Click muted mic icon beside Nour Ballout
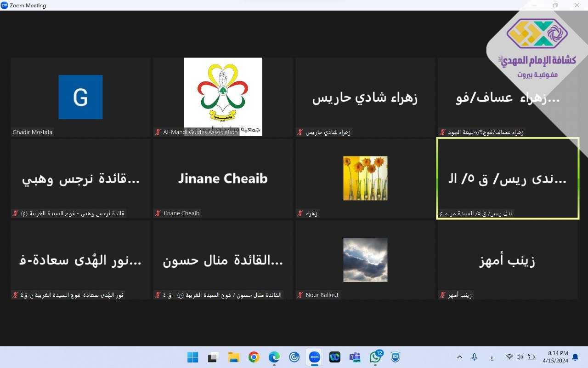The width and height of the screenshot is (588, 368). (x=300, y=295)
